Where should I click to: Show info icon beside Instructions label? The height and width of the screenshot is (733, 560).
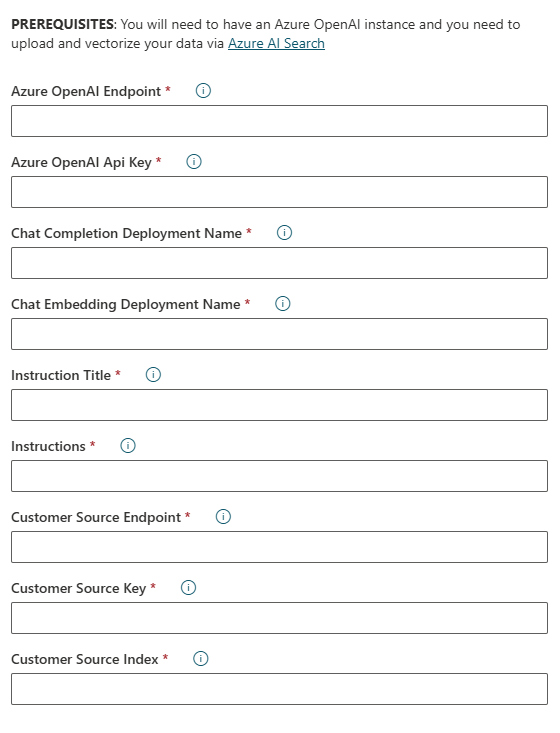coord(128,446)
